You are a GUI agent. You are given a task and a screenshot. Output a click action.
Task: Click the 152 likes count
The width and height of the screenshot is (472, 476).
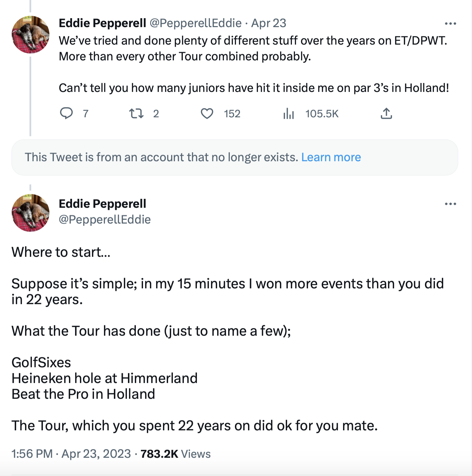[232, 114]
